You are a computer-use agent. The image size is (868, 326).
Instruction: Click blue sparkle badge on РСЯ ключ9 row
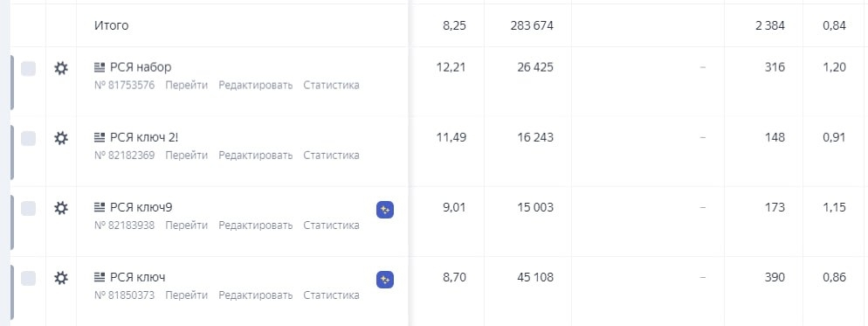point(385,210)
